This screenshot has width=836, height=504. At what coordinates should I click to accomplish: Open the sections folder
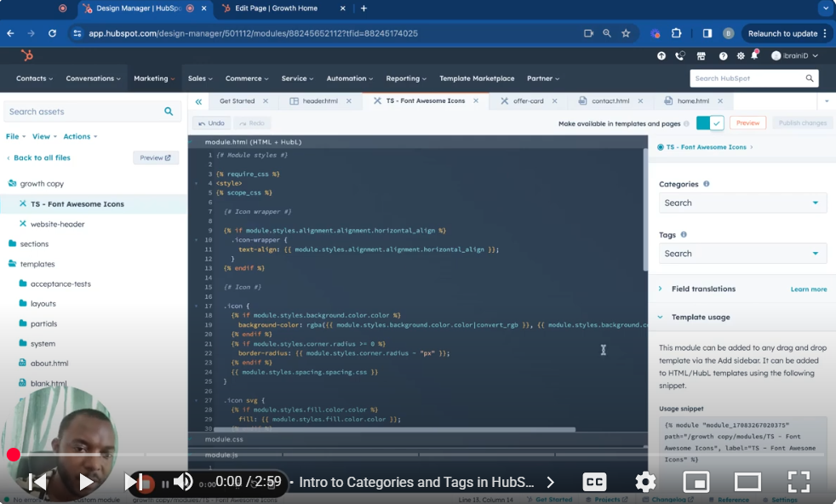tap(34, 243)
